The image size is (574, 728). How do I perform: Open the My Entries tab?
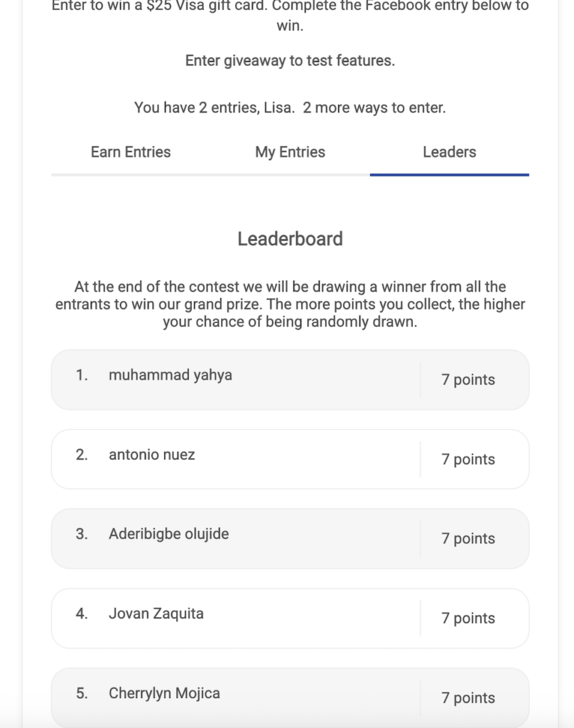(290, 152)
